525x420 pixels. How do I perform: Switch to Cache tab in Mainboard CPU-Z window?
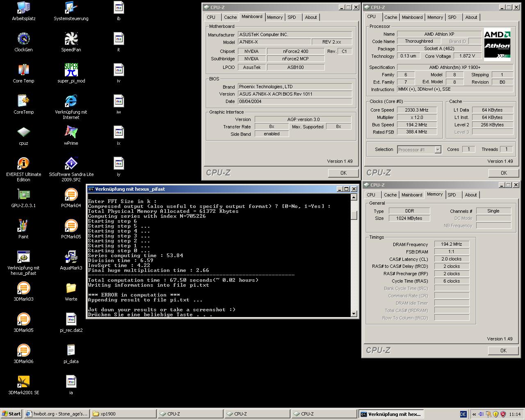coord(230,17)
